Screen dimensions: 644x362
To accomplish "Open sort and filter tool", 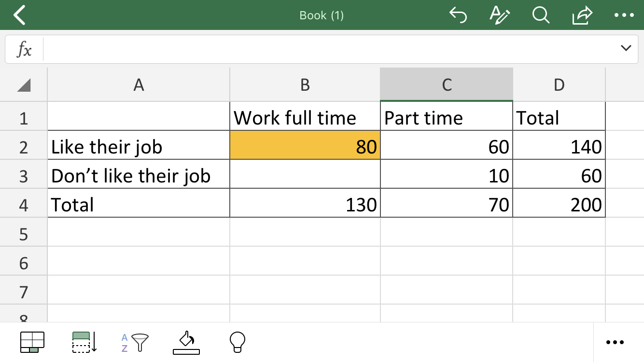I will 135,342.
